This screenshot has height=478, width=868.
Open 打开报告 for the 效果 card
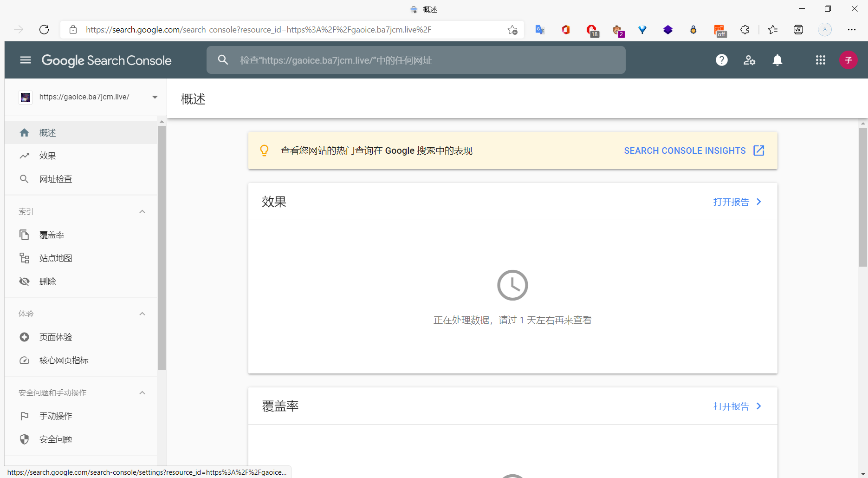click(731, 202)
